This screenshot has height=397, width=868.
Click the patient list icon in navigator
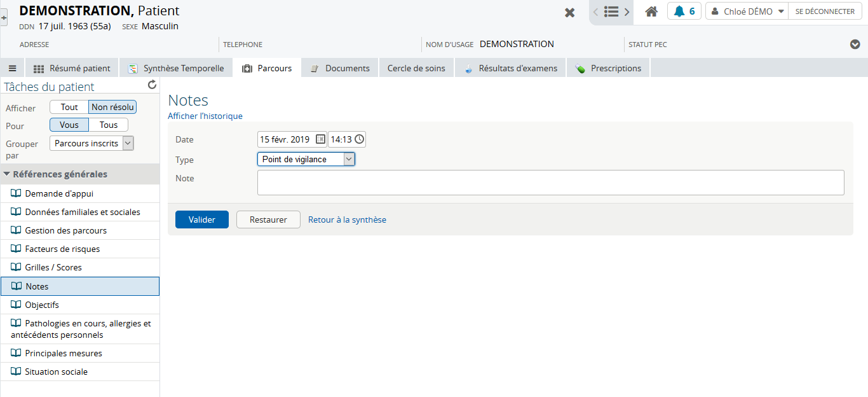tap(611, 11)
